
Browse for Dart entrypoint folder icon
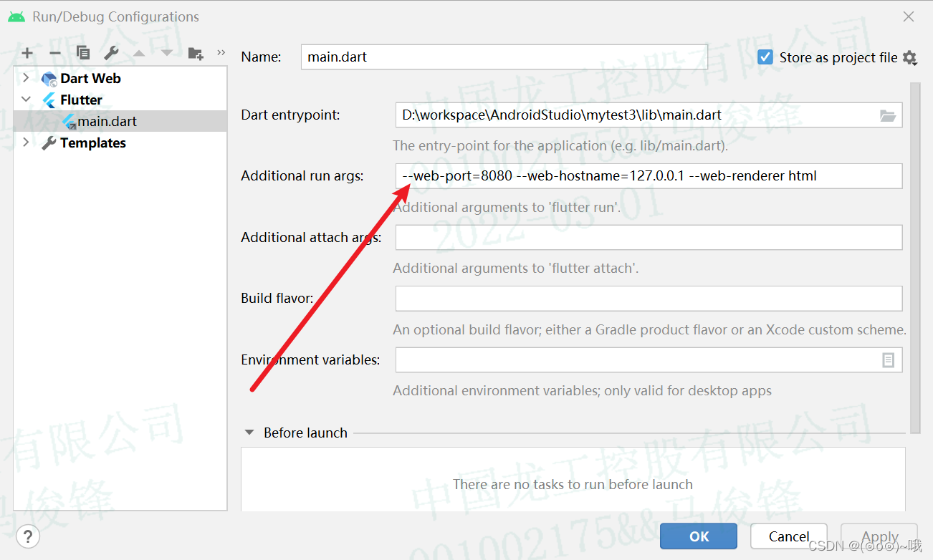click(888, 115)
